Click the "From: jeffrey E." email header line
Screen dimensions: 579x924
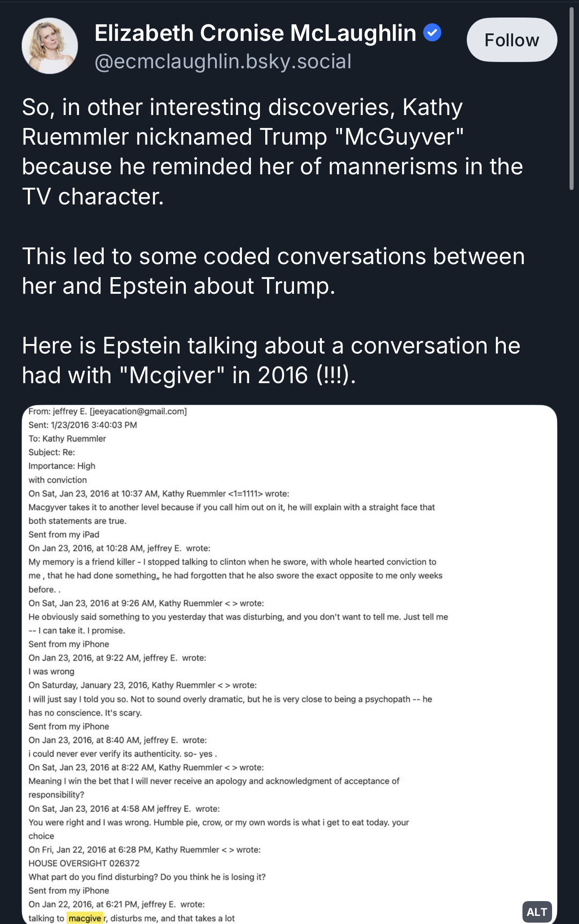tap(108, 411)
